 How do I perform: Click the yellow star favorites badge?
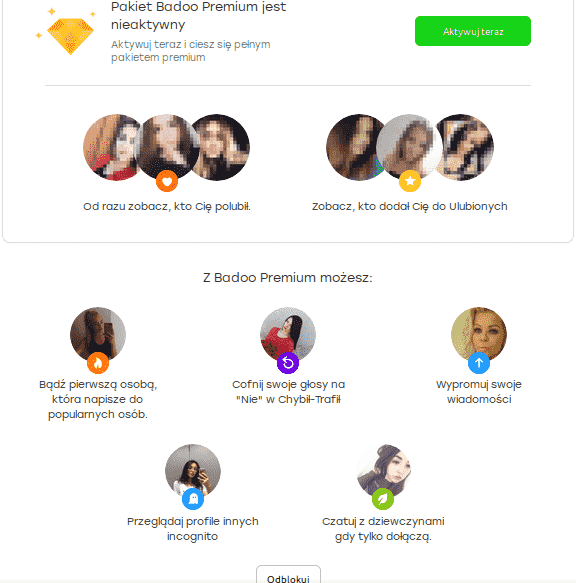point(410,181)
